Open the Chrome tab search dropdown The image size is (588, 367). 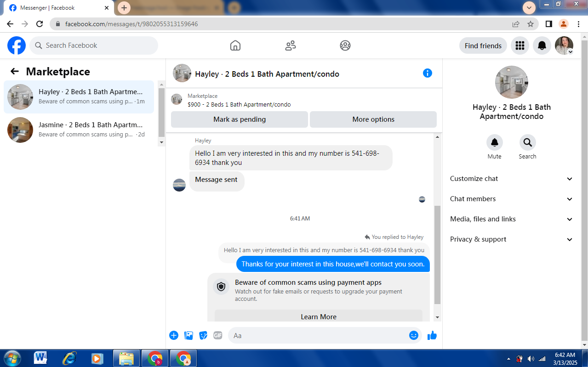[529, 7]
